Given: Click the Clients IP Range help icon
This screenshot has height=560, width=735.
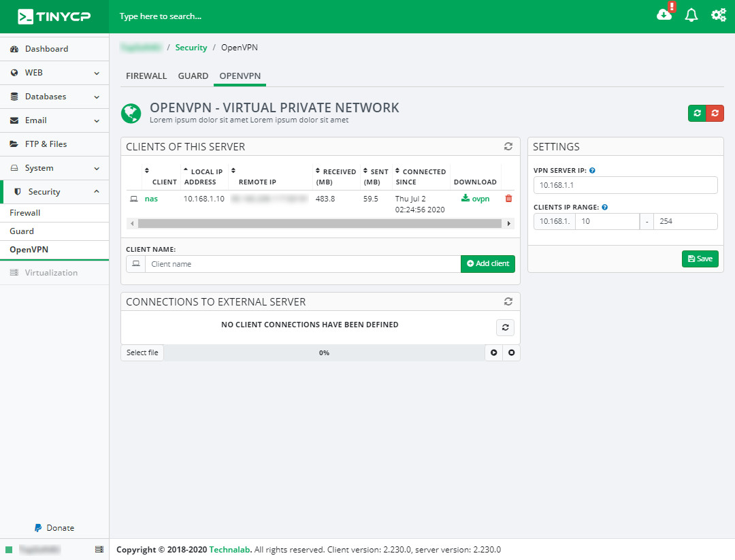Looking at the screenshot, I should pos(605,207).
